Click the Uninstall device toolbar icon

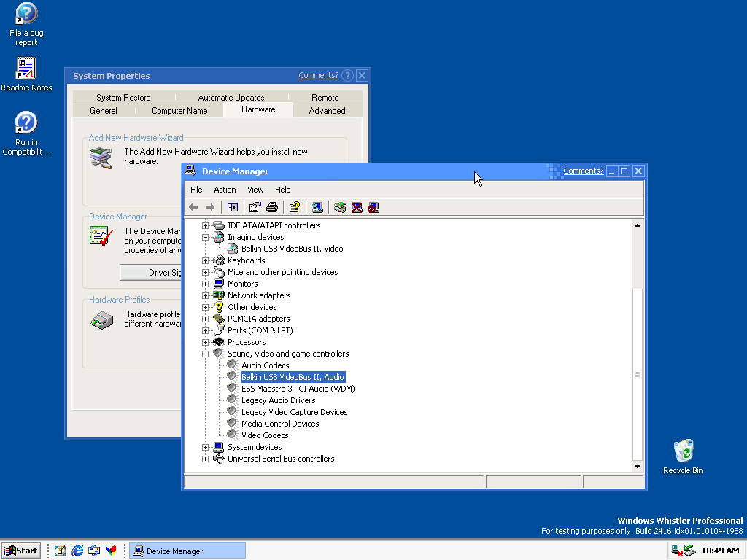pyautogui.click(x=357, y=207)
